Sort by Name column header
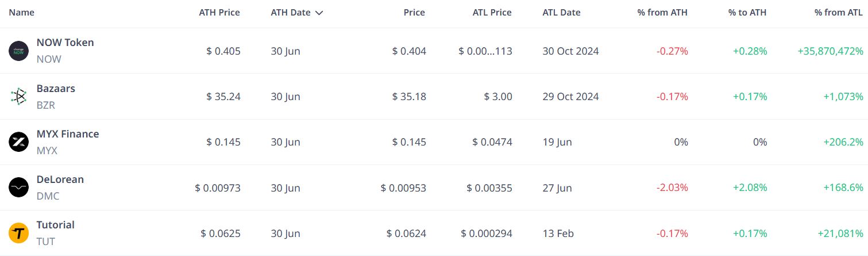This screenshot has width=868, height=256. [21, 12]
